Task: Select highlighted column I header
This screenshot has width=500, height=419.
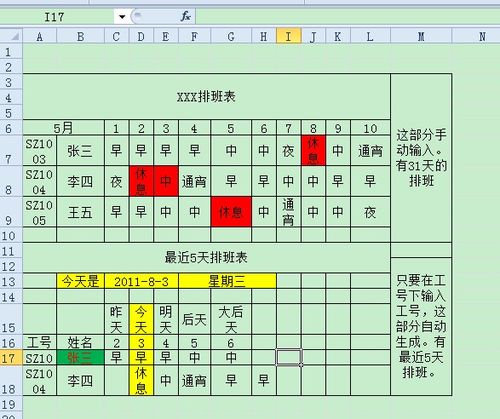Action: point(289,36)
